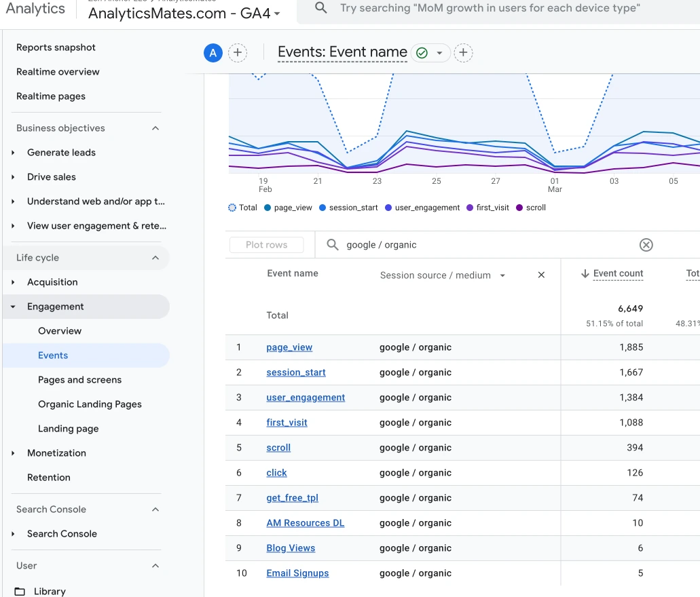The width and height of the screenshot is (700, 597).
Task: Toggle session_start series in chart legend
Action: pyautogui.click(x=348, y=208)
